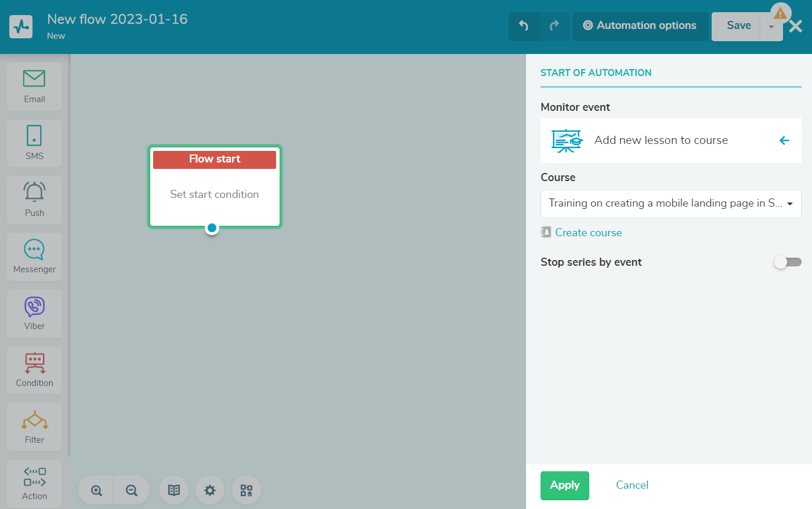Choose the Push notification block
The height and width of the screenshot is (509, 812).
[x=34, y=200]
